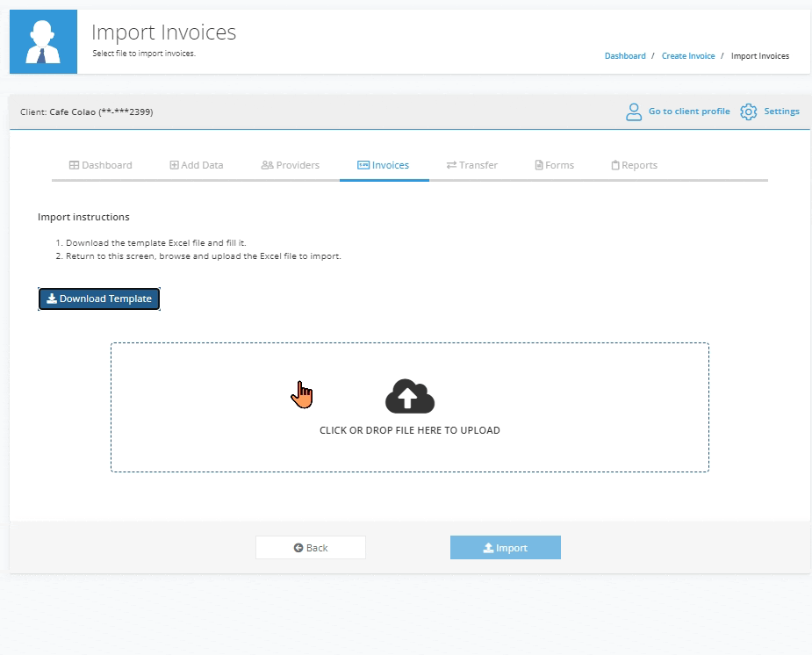Click the cloud upload icon
Image resolution: width=812 pixels, height=655 pixels.
[410, 397]
